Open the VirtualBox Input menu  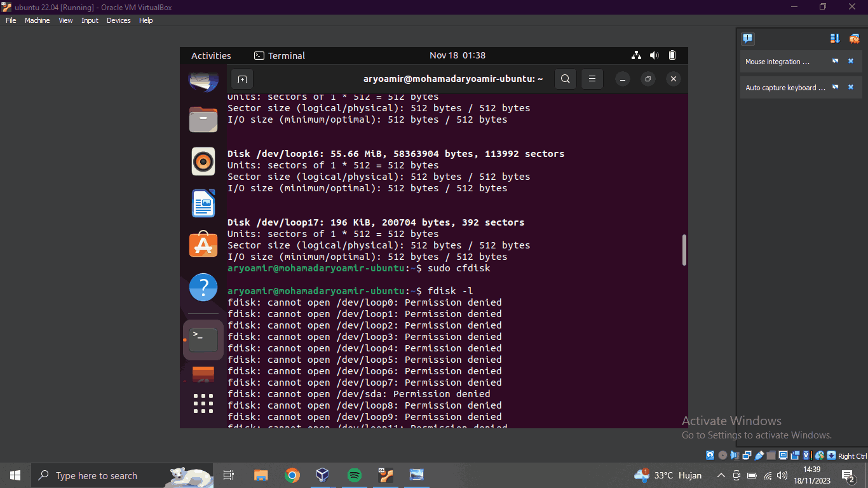coord(90,20)
